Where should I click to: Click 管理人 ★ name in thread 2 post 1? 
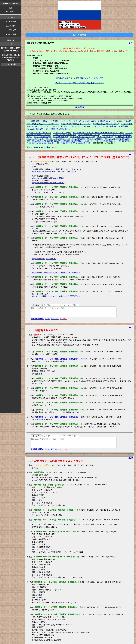point(38,335)
